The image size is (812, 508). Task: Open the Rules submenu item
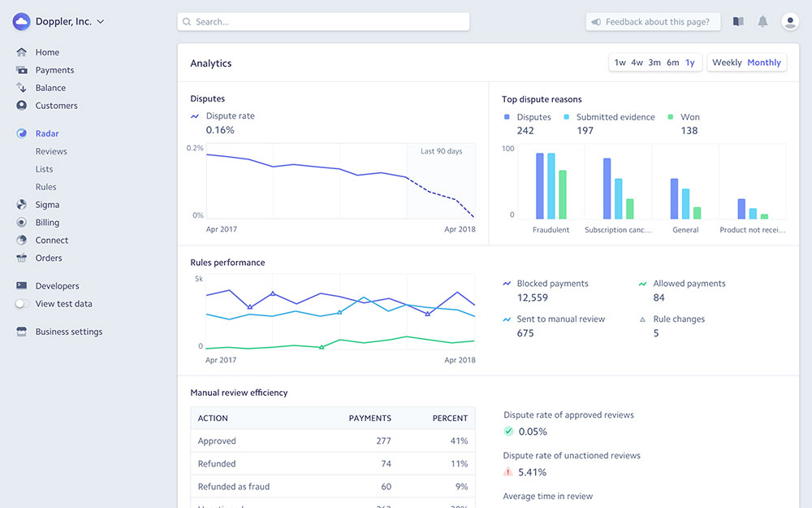45,187
